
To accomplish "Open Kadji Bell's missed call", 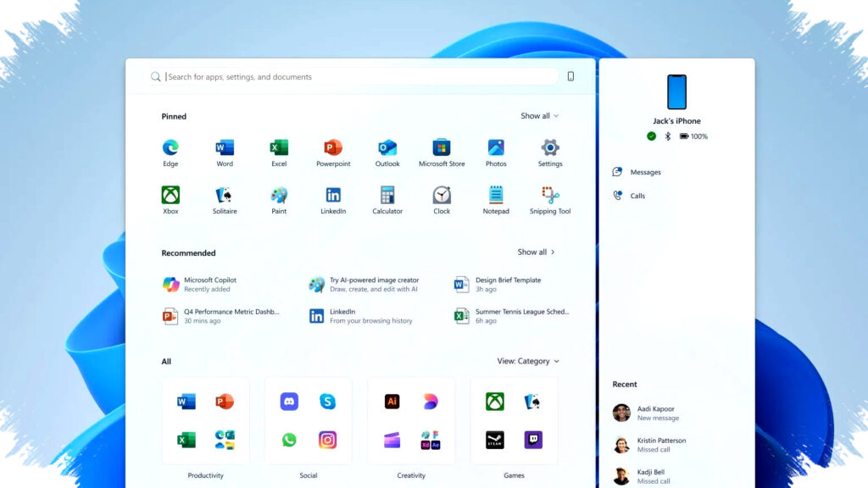I will coord(641,476).
